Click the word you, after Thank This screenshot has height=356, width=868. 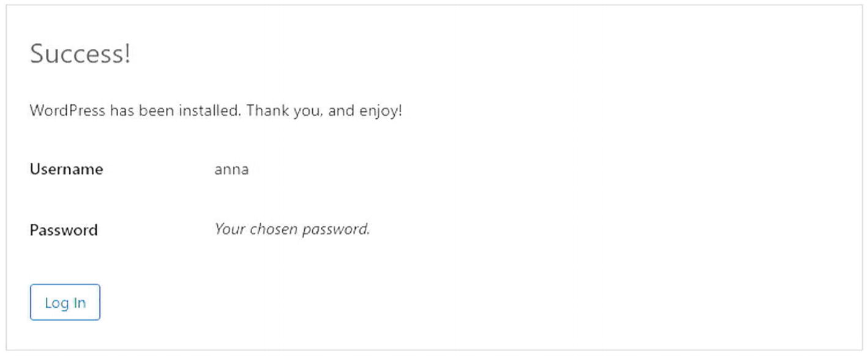pyautogui.click(x=305, y=111)
